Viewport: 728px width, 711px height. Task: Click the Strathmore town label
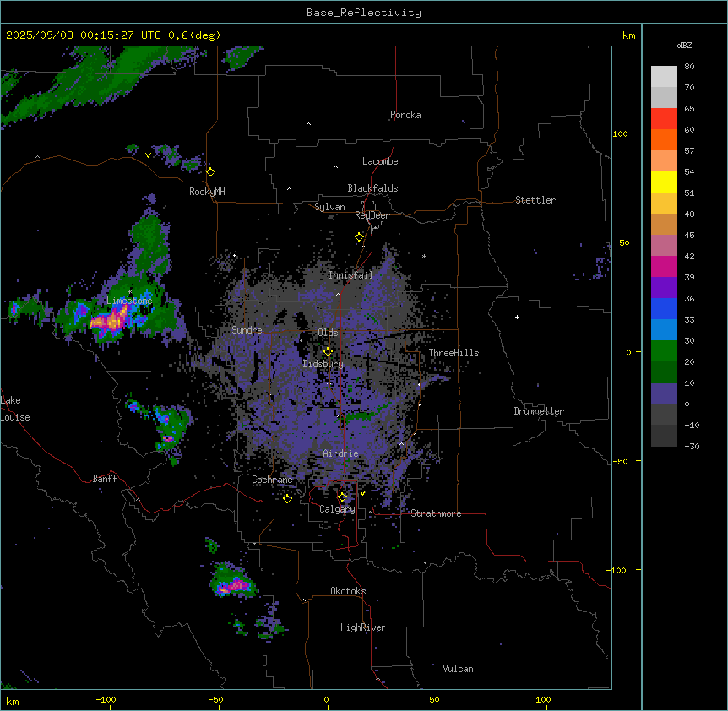(436, 513)
